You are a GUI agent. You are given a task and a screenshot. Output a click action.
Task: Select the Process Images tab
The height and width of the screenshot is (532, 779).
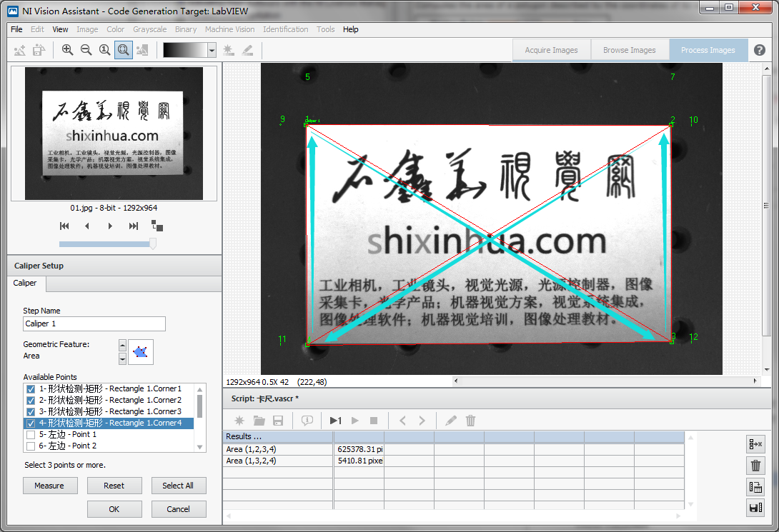coord(708,50)
